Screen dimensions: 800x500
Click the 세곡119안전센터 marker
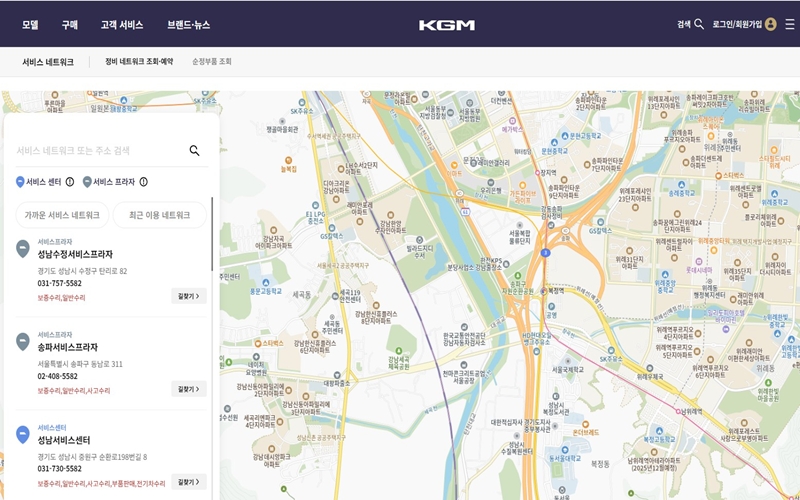click(x=335, y=296)
